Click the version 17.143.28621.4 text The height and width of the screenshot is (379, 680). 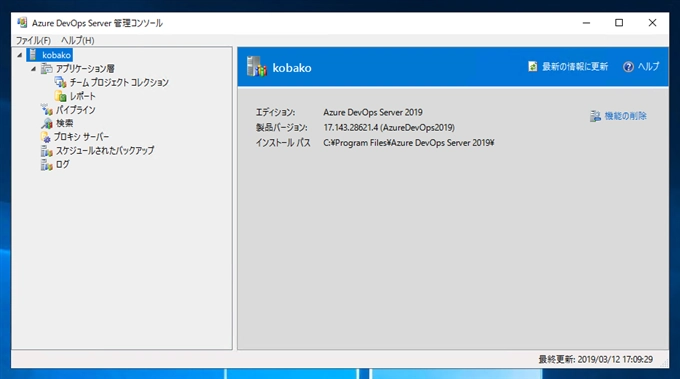click(389, 127)
